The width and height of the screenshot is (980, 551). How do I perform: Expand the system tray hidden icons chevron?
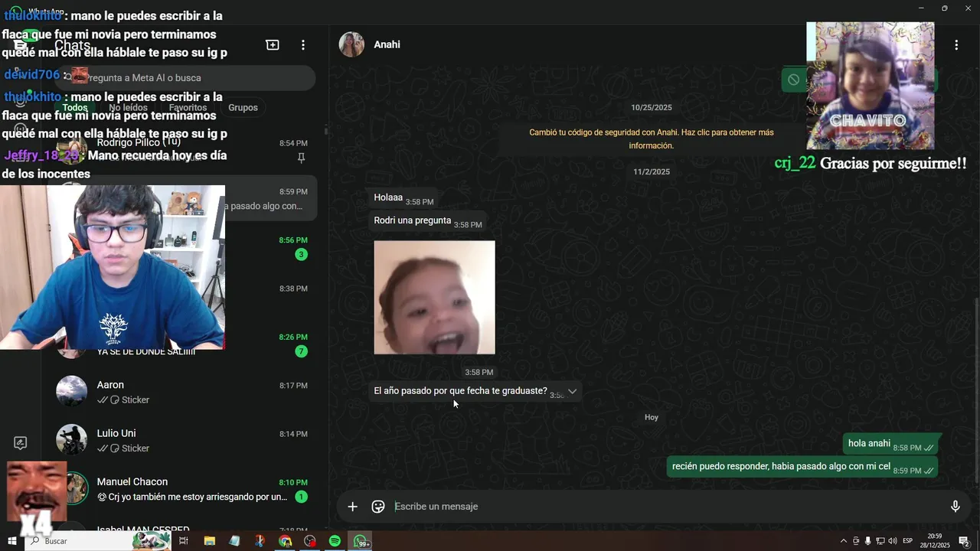(844, 541)
